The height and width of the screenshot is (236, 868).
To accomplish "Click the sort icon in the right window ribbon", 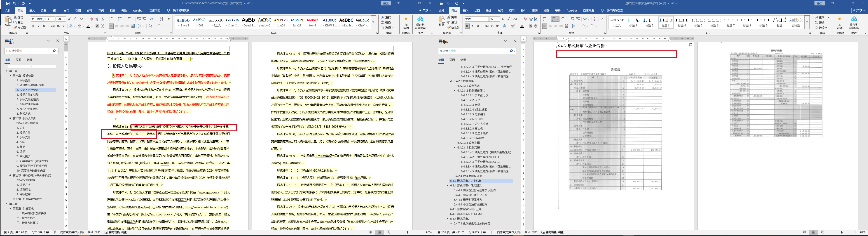I will (595, 19).
